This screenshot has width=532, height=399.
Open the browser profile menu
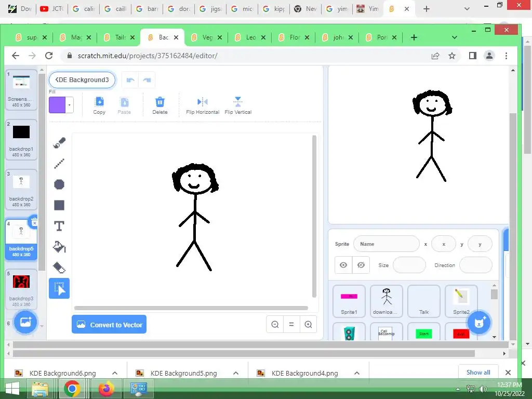489,56
